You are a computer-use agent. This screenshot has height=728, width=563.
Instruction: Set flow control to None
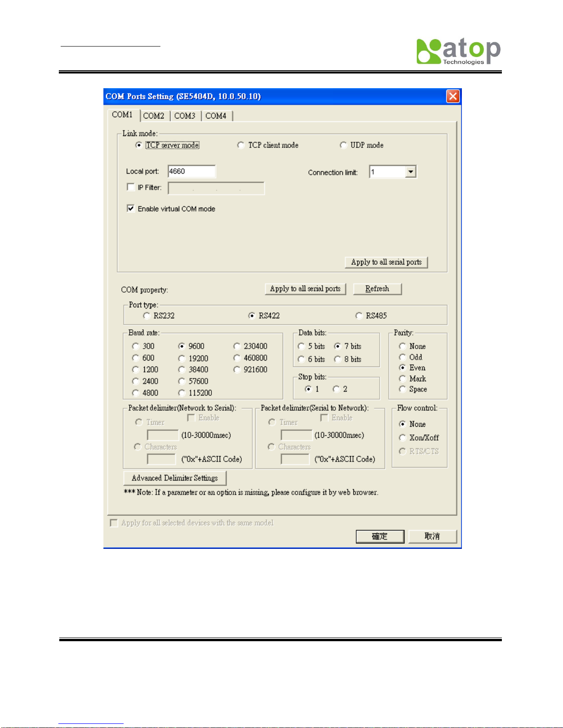[402, 424]
